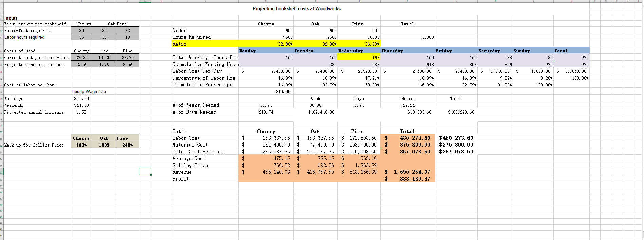
Task: Click the '# of Days Needed' label
Action: tap(194, 112)
